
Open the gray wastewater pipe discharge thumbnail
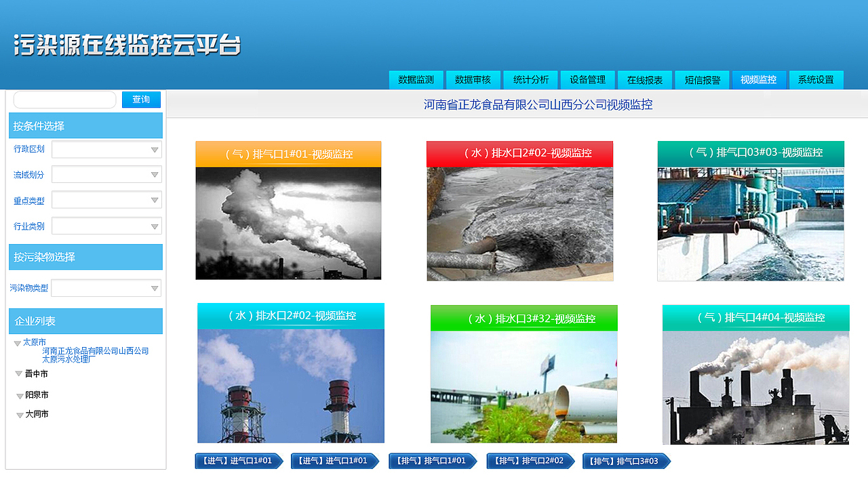[519, 224]
